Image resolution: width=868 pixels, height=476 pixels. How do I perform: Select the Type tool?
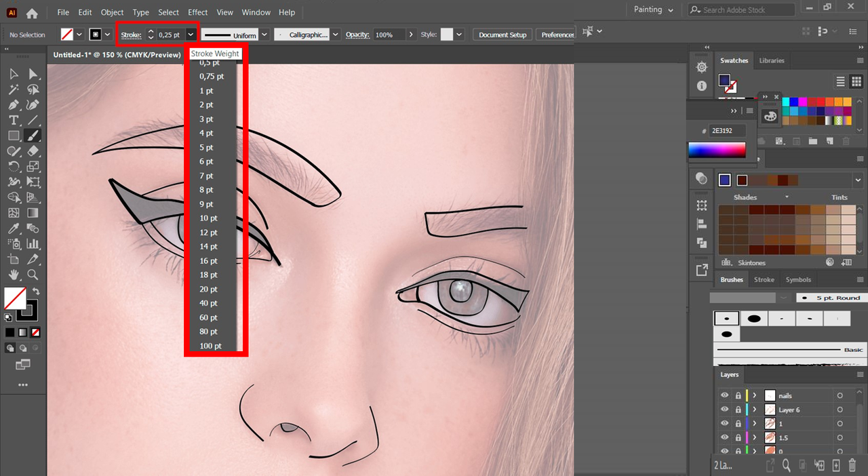[x=14, y=120]
